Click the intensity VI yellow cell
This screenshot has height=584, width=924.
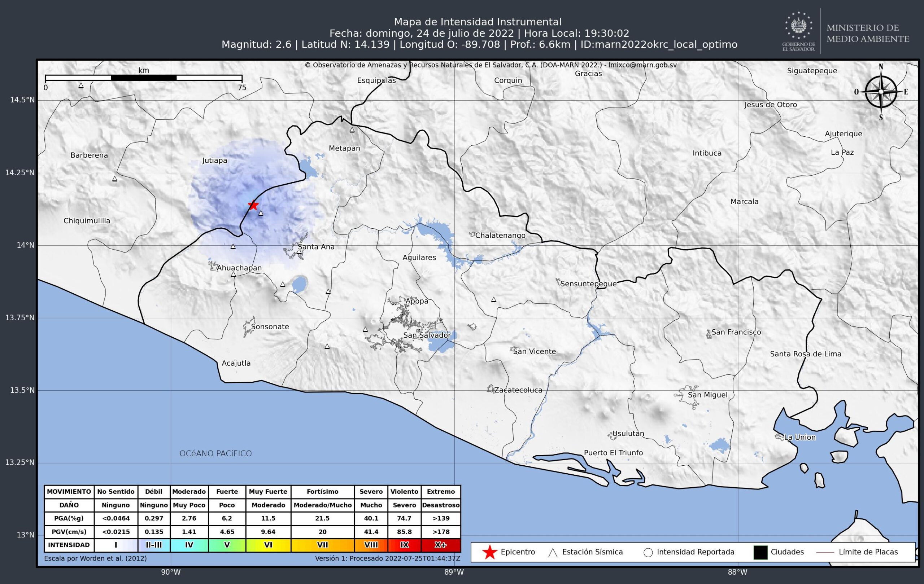(x=268, y=545)
